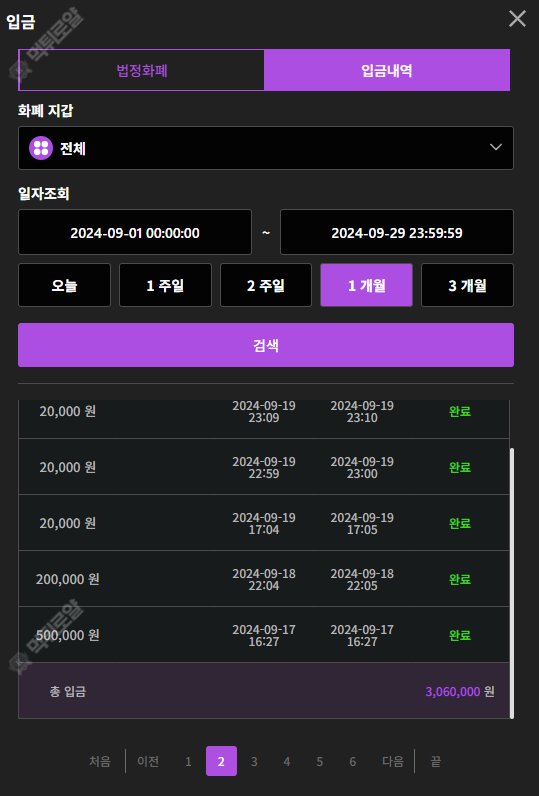Open the 전체 wallet selection box
This screenshot has width=539, height=796.
click(266, 148)
